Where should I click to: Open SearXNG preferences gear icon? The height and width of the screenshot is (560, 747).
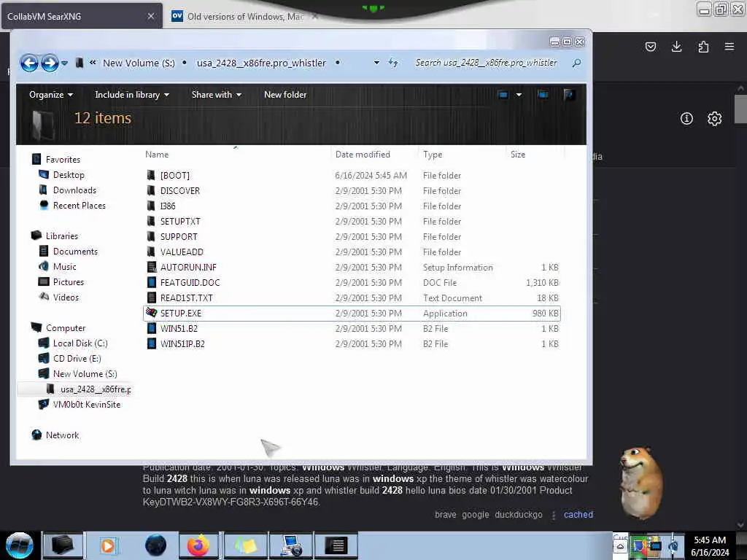coord(714,119)
